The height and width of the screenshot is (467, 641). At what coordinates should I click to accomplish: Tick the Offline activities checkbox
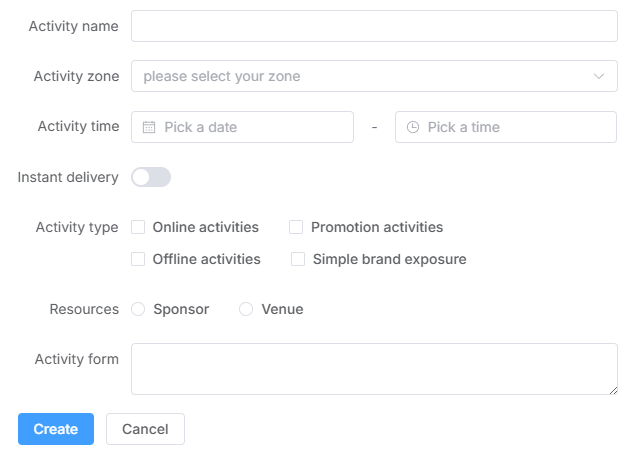point(139,259)
